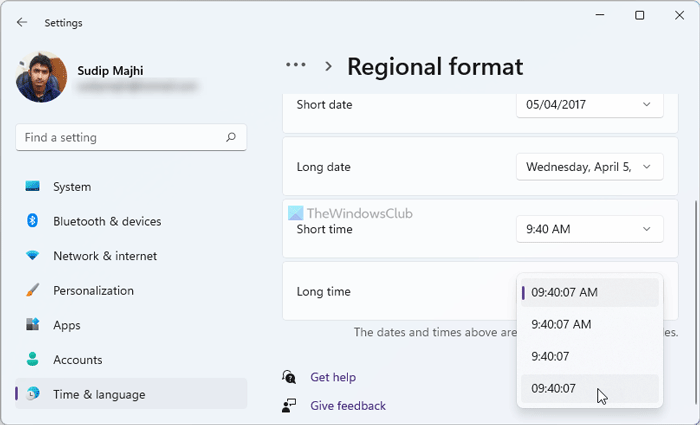Viewport: 700px width, 425px height.
Task: Click the Accounts person icon
Action: coord(33,360)
